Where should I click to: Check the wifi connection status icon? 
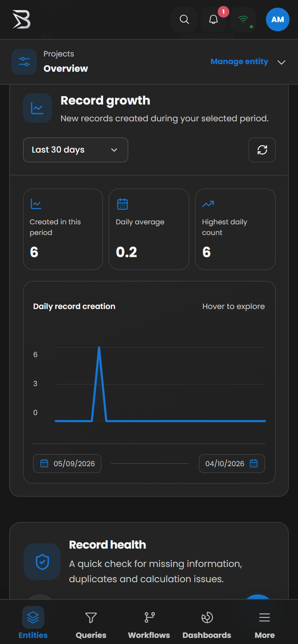click(243, 19)
